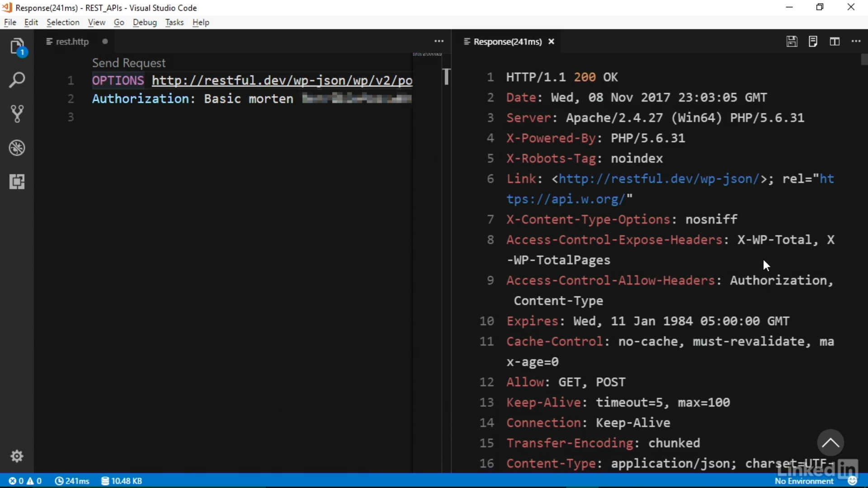Click Access-Control-Expose-Headers header name

[614, 240]
